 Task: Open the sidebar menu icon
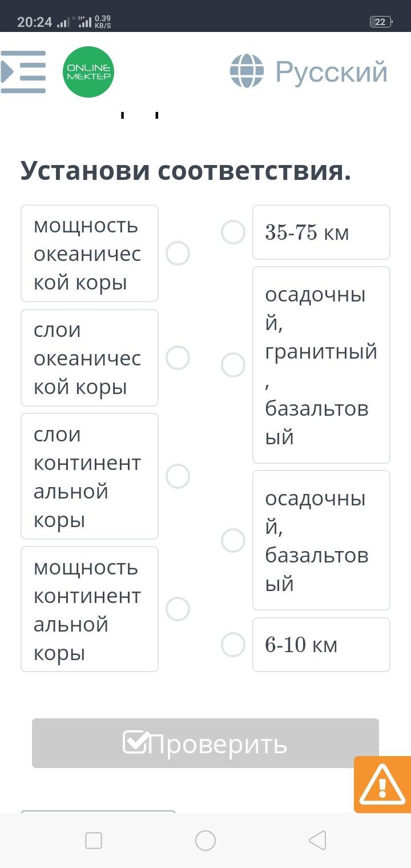(23, 72)
